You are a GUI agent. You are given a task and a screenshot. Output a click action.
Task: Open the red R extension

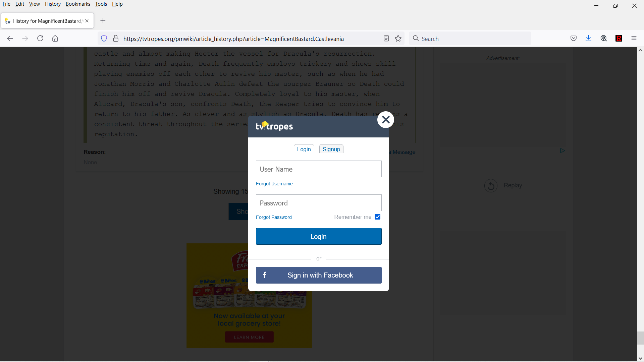[619, 38]
